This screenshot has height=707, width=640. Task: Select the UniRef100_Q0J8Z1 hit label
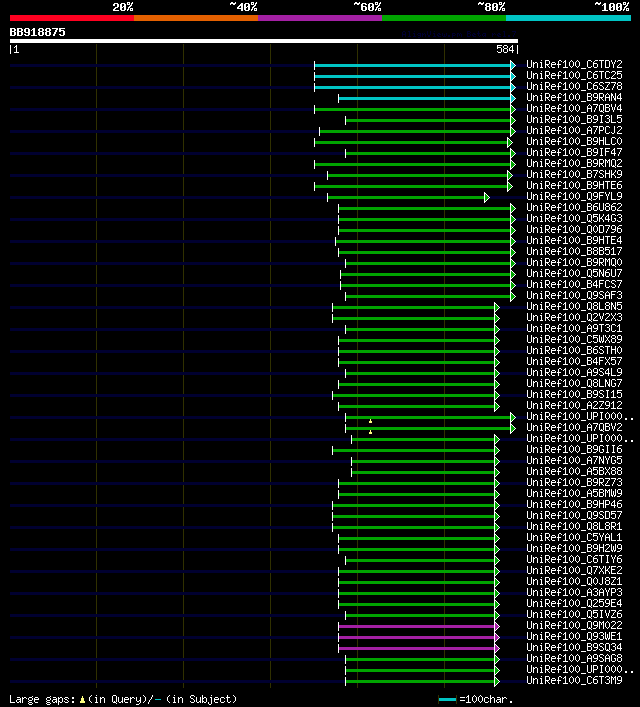pyautogui.click(x=574, y=581)
